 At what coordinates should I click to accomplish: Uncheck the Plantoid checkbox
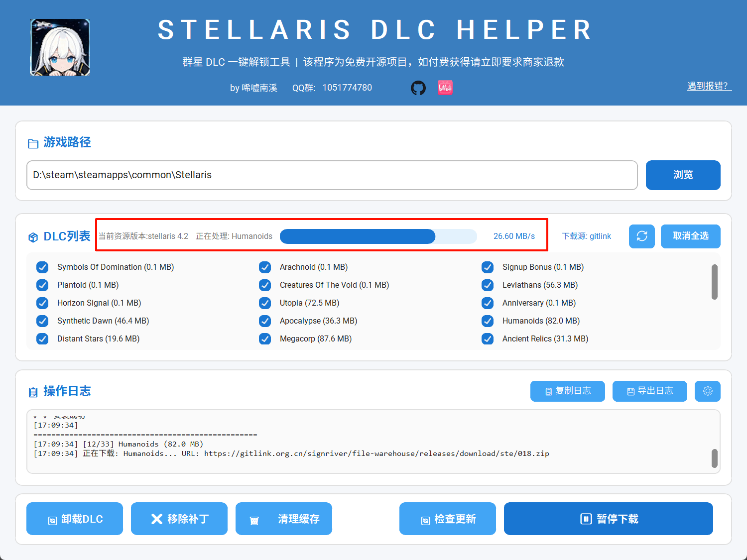pos(42,285)
